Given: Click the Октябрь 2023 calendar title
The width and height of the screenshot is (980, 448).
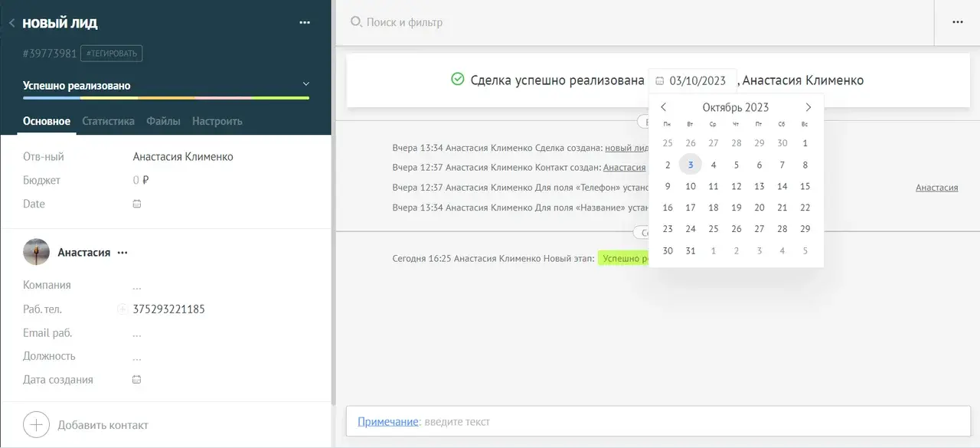Looking at the screenshot, I should (736, 107).
